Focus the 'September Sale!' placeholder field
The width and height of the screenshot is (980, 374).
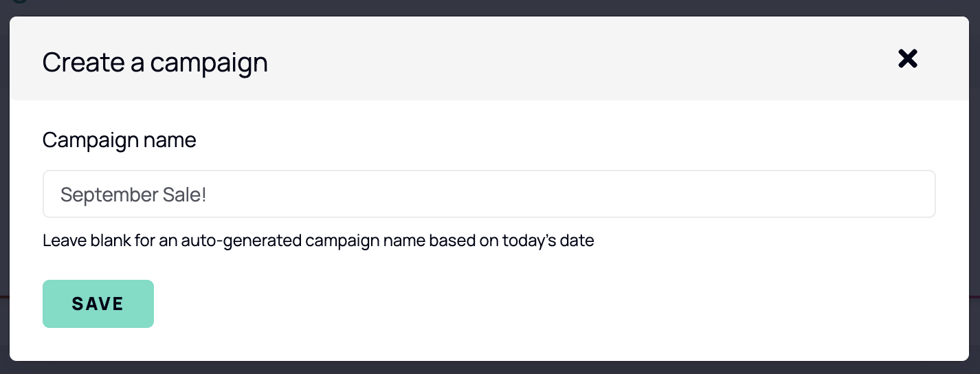pos(489,195)
